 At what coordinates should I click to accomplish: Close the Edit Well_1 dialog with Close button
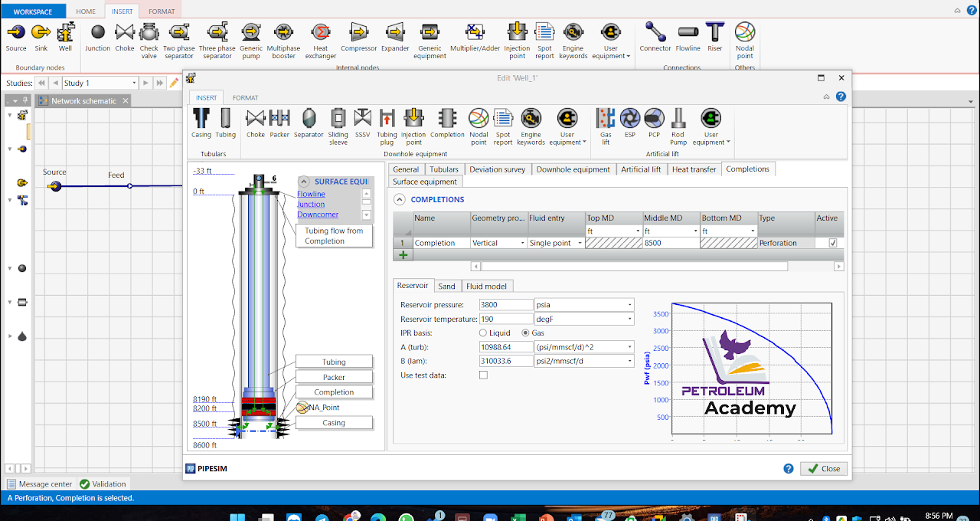point(824,469)
